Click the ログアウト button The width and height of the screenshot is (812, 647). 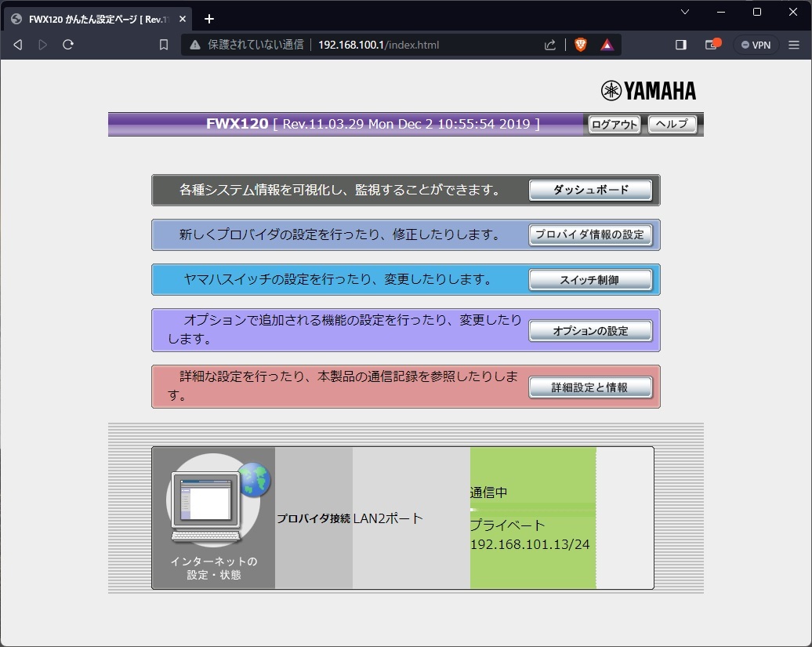pyautogui.click(x=613, y=124)
